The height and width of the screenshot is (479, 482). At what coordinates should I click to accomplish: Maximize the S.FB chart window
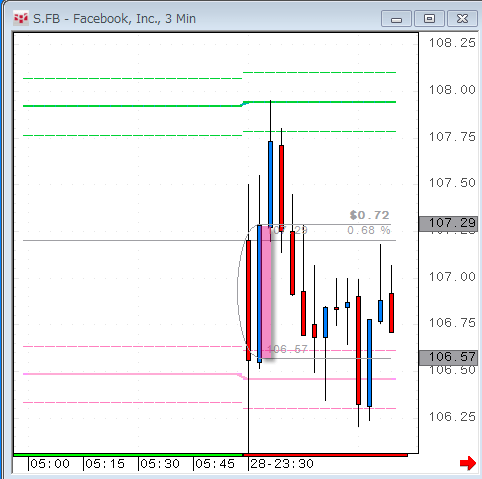(429, 19)
